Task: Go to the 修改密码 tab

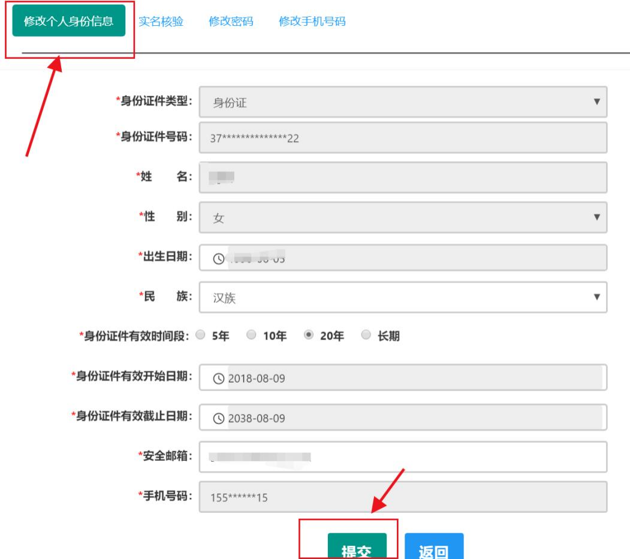Action: point(231,21)
